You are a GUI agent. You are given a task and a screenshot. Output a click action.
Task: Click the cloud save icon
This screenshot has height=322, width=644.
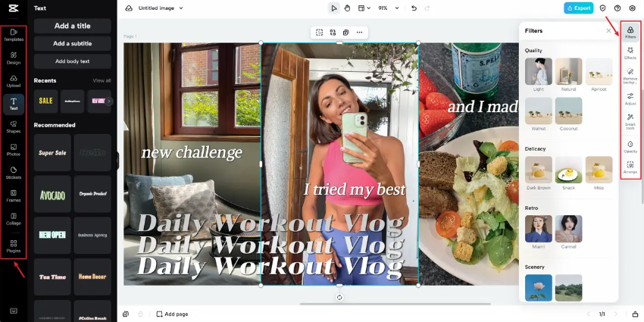[x=129, y=8]
